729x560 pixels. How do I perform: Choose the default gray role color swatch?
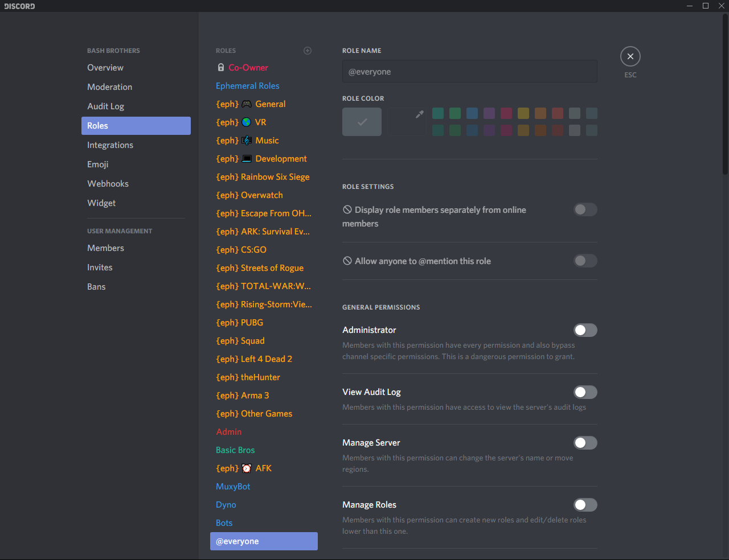[362, 122]
